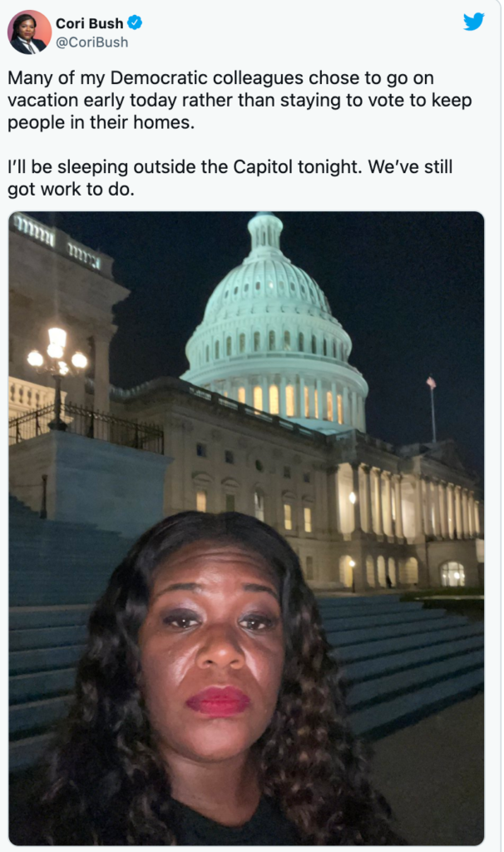Viewport: 504px width, 852px height.
Task: Click the "Cori Bush" display name
Action: tap(90, 23)
